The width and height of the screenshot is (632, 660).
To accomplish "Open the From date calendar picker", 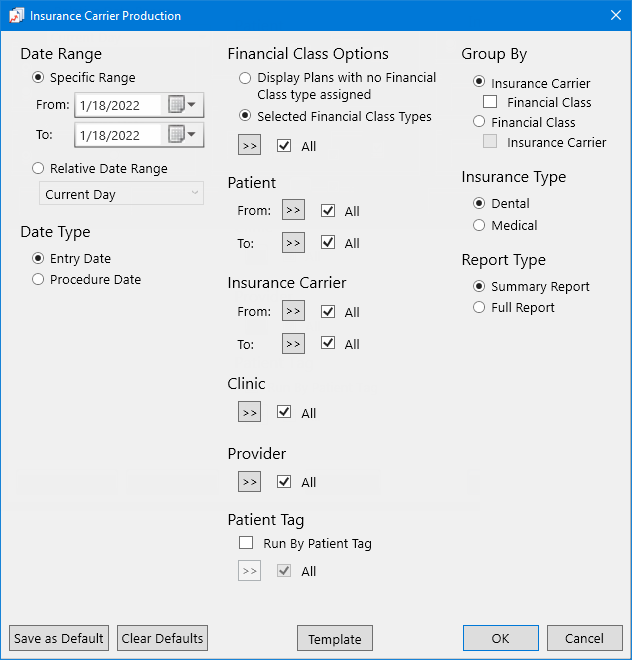I will pyautogui.click(x=182, y=104).
